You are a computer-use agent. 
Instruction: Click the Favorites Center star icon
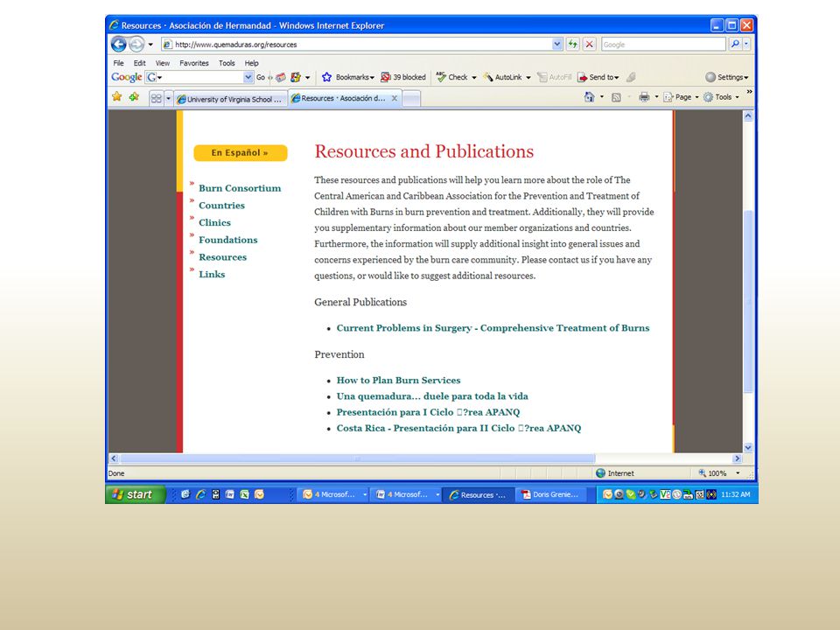point(116,97)
